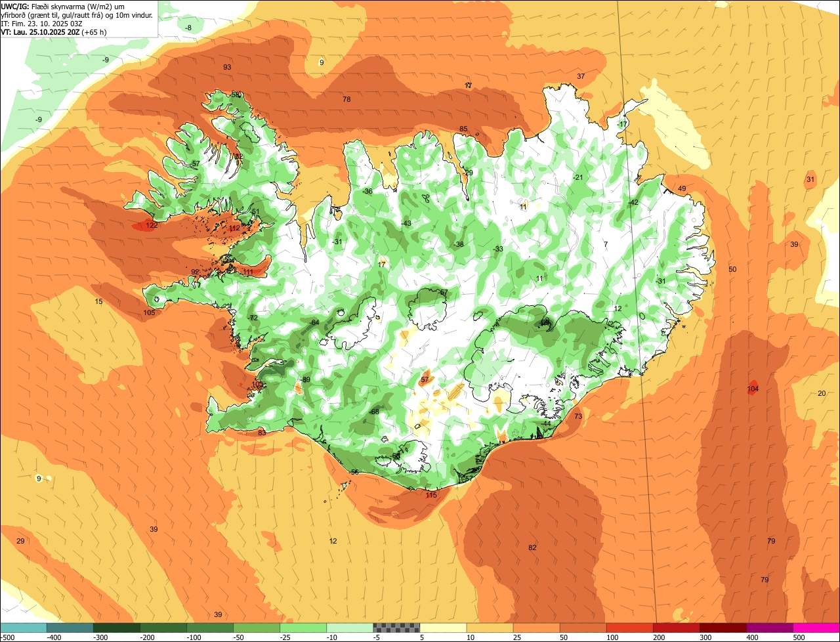Click the map value 37
Screen dimensions: 840x642
(x=581, y=77)
